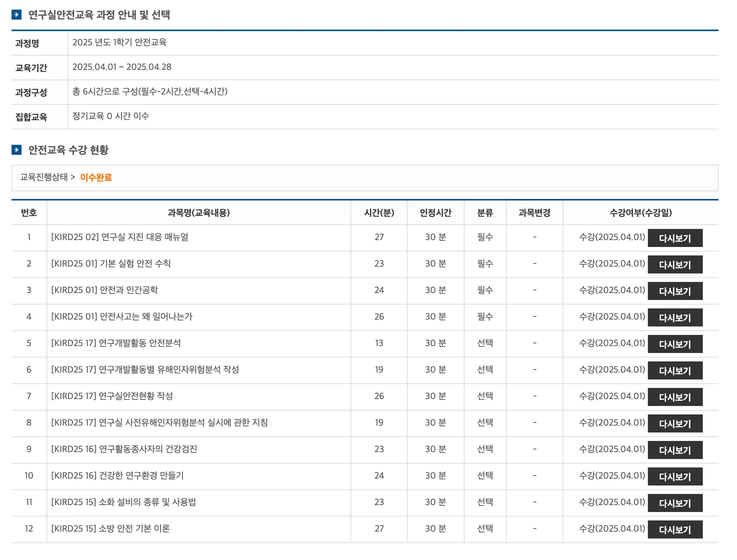737x560 pixels.
Task: Rewatch 사전유해인자위험분석 실시에 관한 지침 course
Action: click(x=675, y=424)
